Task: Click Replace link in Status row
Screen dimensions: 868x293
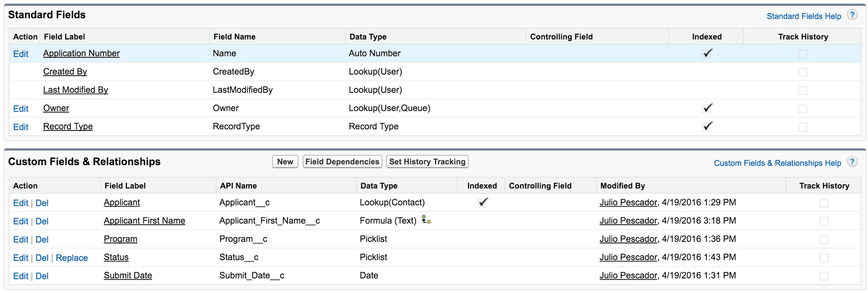Action: pos(72,258)
